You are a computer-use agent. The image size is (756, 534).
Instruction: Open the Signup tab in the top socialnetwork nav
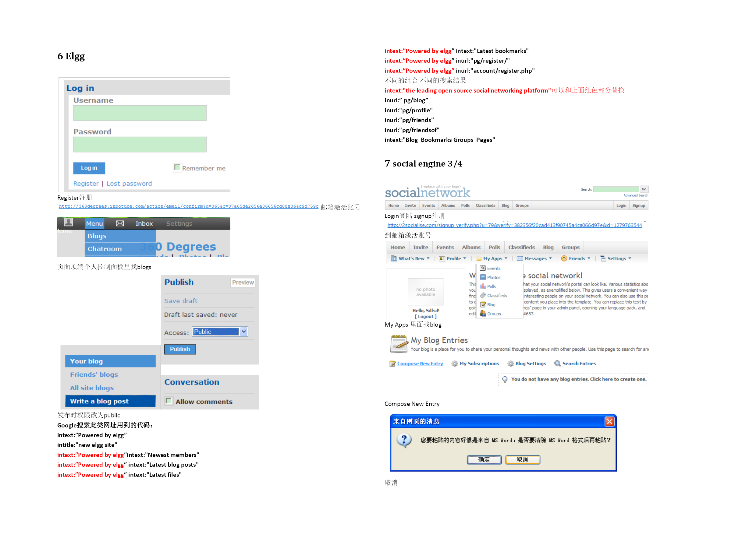coord(638,205)
